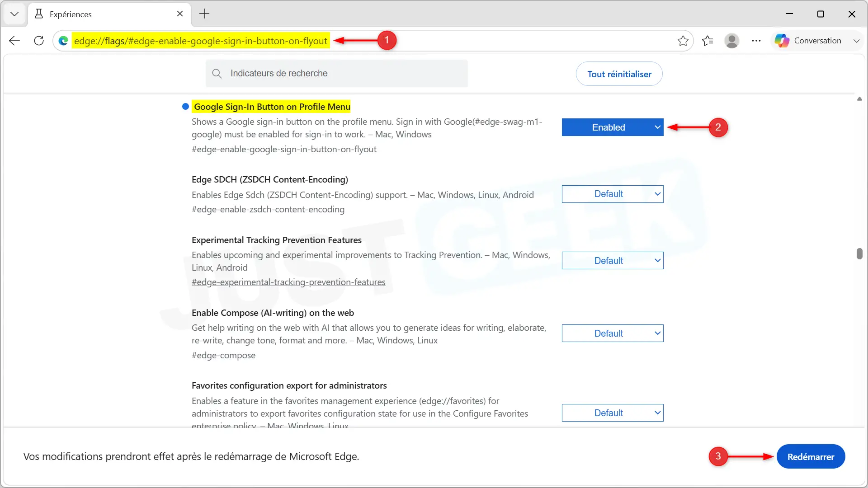Expand the Conversation dropdown chevron

856,41
